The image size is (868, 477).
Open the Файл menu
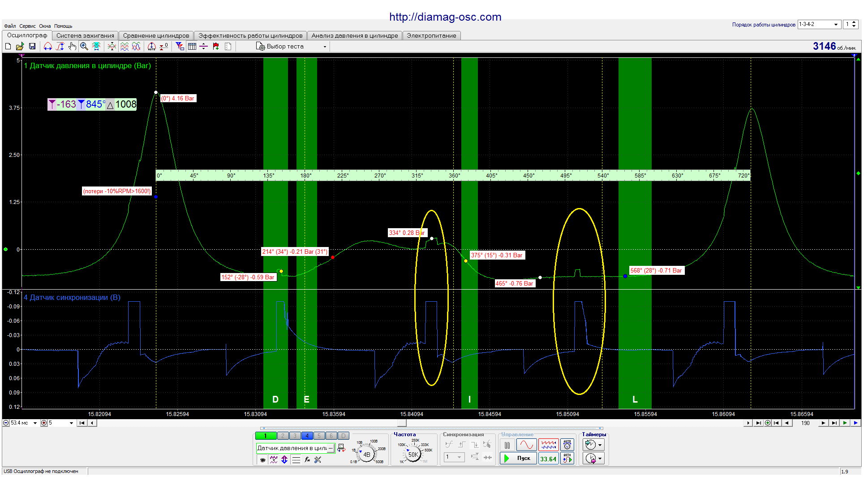click(x=10, y=26)
